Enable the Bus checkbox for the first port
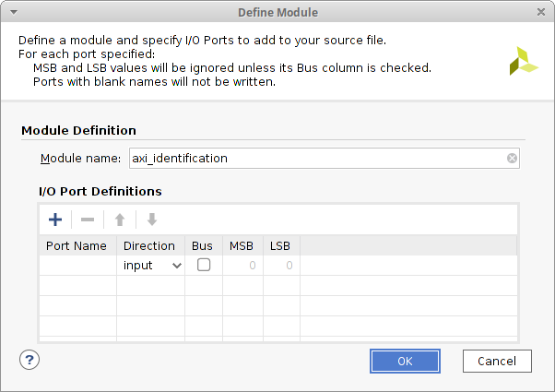 coord(204,265)
